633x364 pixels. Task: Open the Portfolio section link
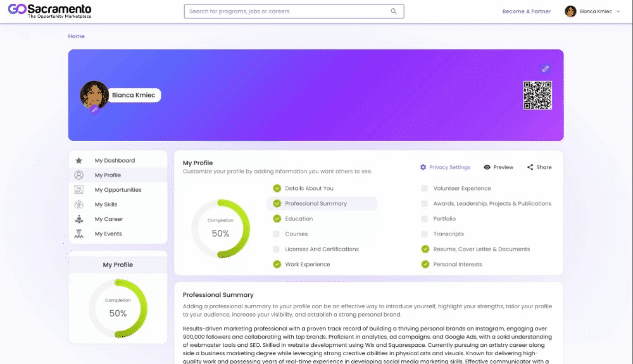[x=444, y=219]
